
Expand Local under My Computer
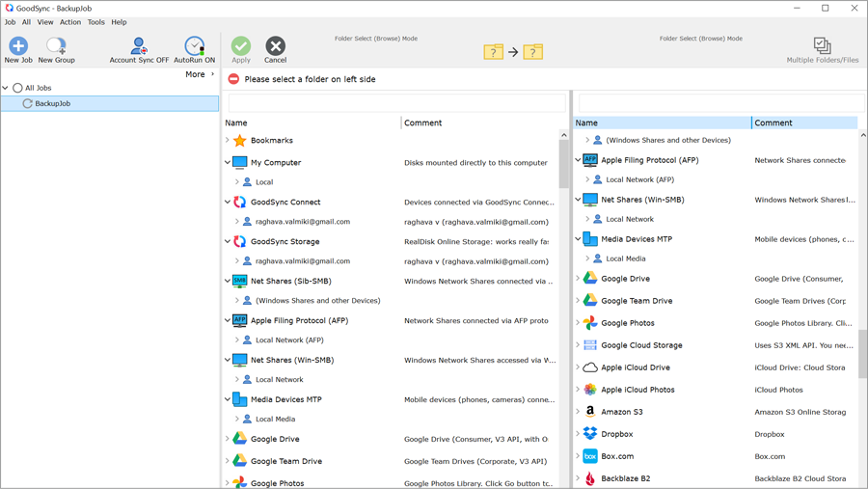point(237,181)
